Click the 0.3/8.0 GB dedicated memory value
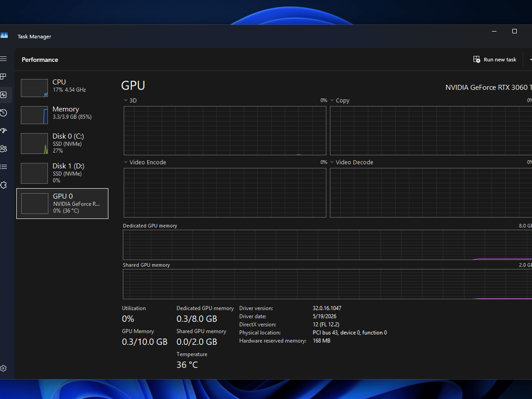 (x=197, y=319)
